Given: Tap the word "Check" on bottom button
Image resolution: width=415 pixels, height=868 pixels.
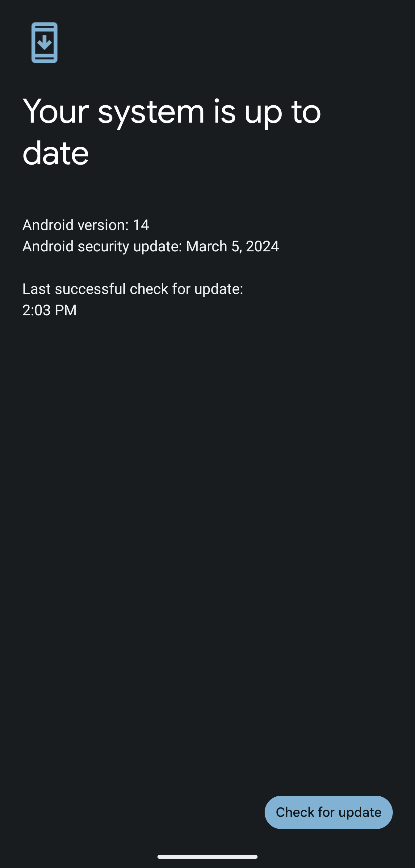Looking at the screenshot, I should click(x=295, y=812).
